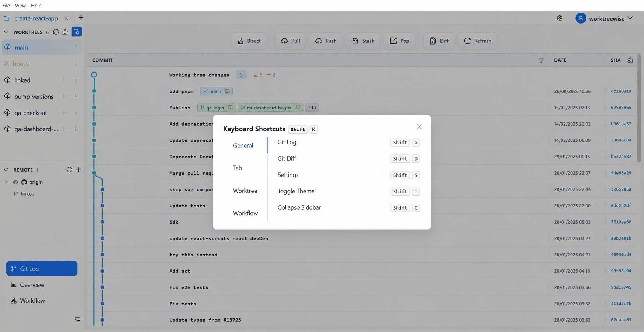
Task: Collapse the origin remote tree
Action: pos(7,182)
